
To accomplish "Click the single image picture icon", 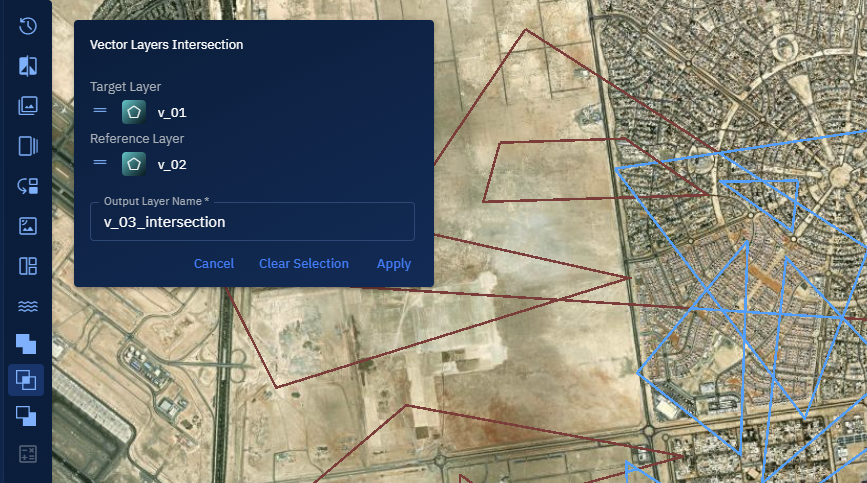I will tap(27, 226).
